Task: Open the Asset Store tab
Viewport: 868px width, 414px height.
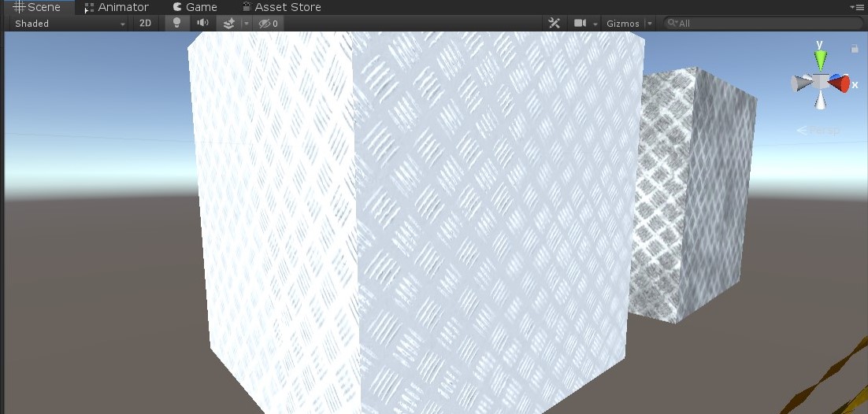Action: 282,7
